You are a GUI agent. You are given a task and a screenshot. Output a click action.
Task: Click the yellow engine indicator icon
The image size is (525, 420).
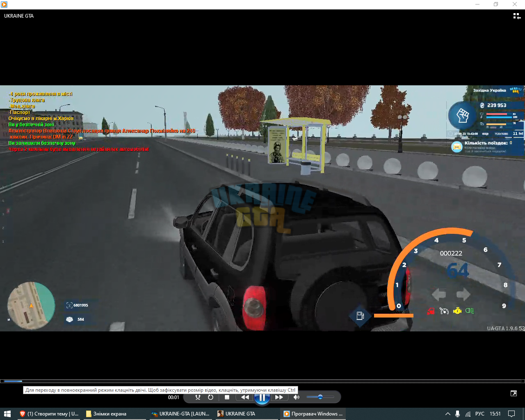457,311
